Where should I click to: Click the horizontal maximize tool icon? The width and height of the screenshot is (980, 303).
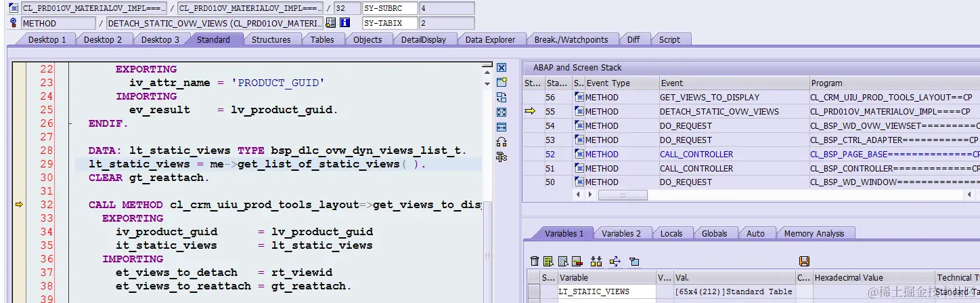tap(502, 127)
